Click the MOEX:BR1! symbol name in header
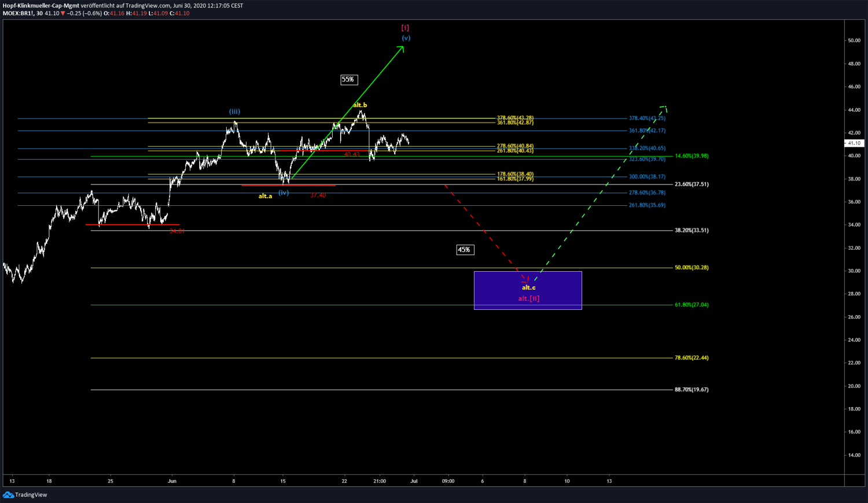This screenshot has width=868, height=503. (x=18, y=13)
